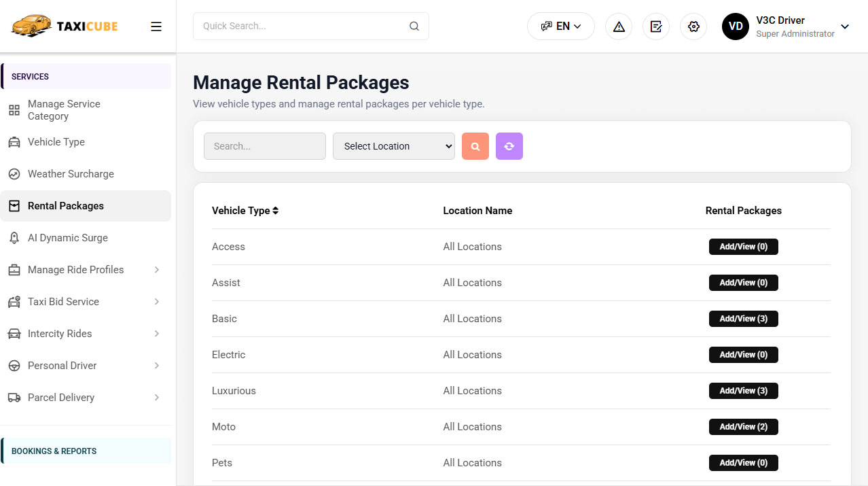Viewport: 868px width, 486px height.
Task: Select Rental Packages menu item
Action: [x=86, y=206]
